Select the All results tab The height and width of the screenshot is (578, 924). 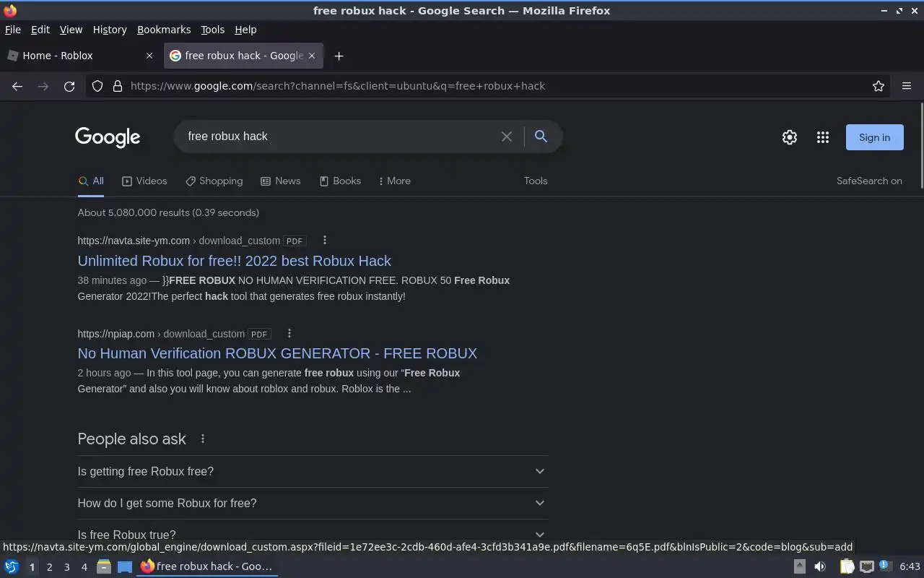(91, 181)
